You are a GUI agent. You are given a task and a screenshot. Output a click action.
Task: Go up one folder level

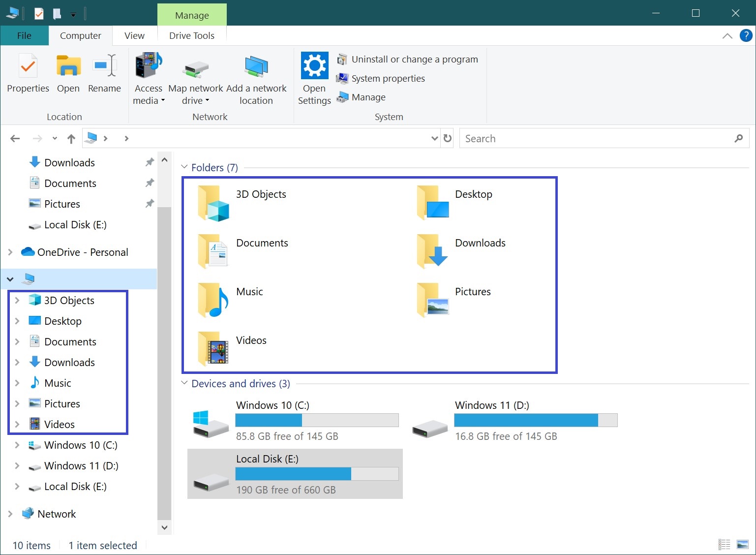(x=71, y=139)
